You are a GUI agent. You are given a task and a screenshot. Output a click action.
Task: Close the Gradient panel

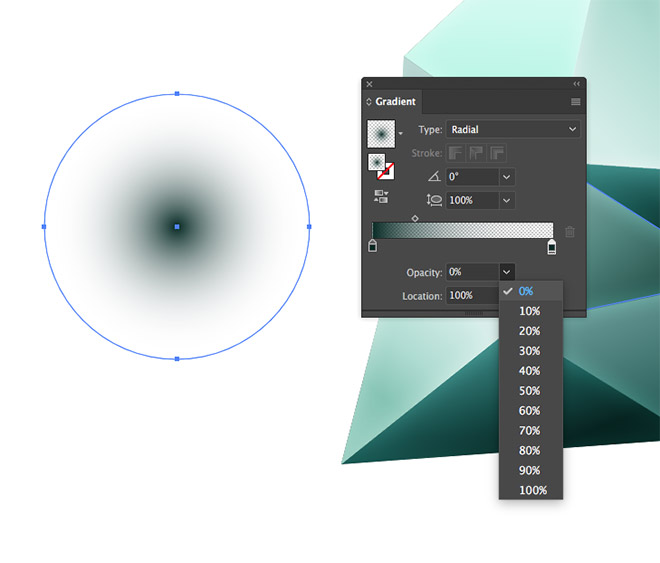tap(369, 84)
